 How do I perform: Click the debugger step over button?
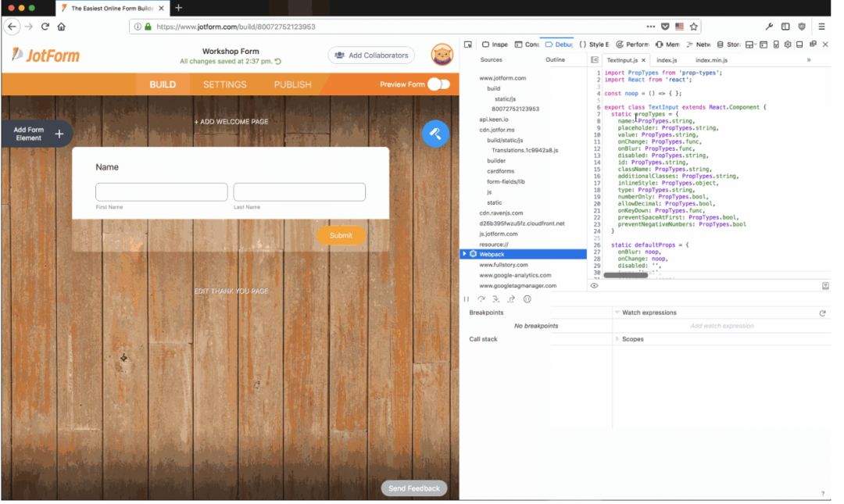tap(481, 298)
